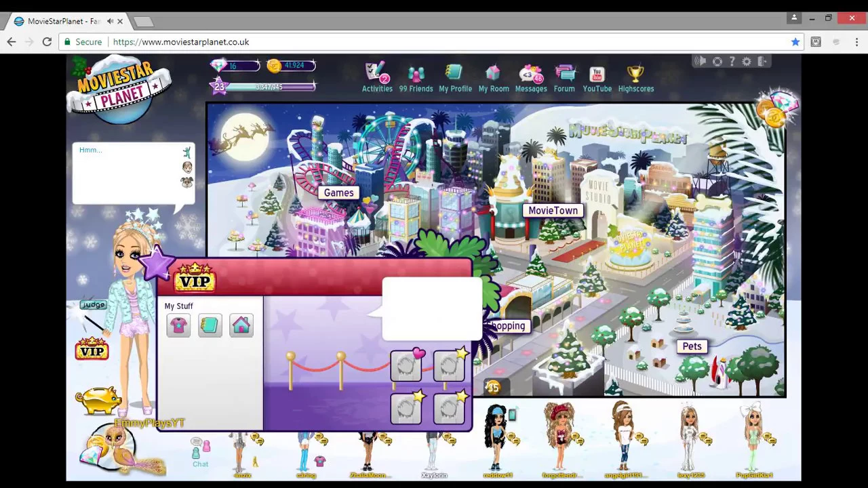Reload the browser page
868x488 pixels.
coord(47,42)
